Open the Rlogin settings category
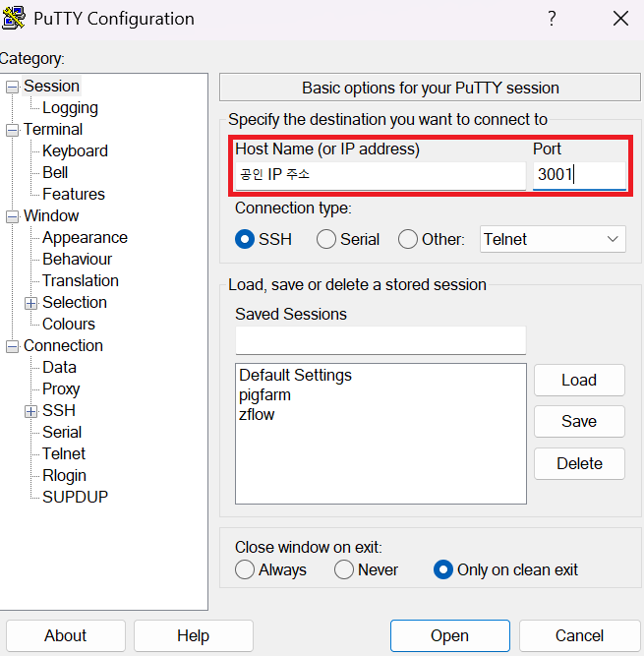The width and height of the screenshot is (644, 656). coord(65,476)
